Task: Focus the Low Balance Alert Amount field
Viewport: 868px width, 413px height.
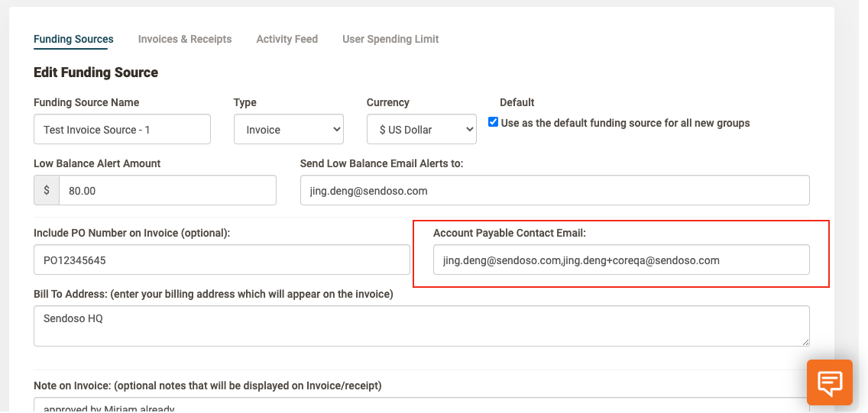Action: tap(167, 191)
